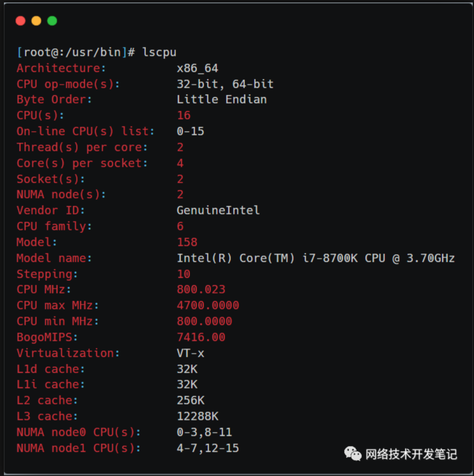Viewport: 474px width, 476px height.
Task: Click the On-line CPU(s) list label
Action: pos(85,131)
